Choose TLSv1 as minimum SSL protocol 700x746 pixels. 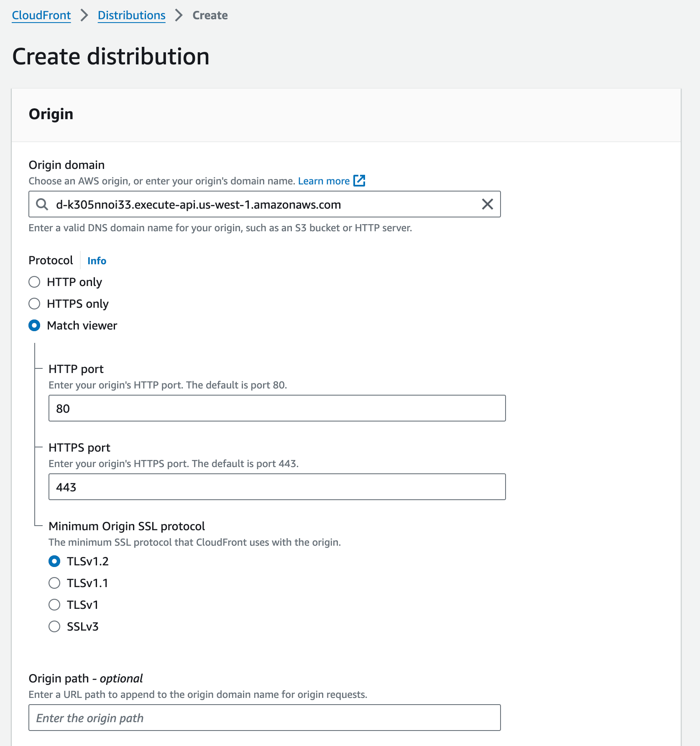(54, 605)
